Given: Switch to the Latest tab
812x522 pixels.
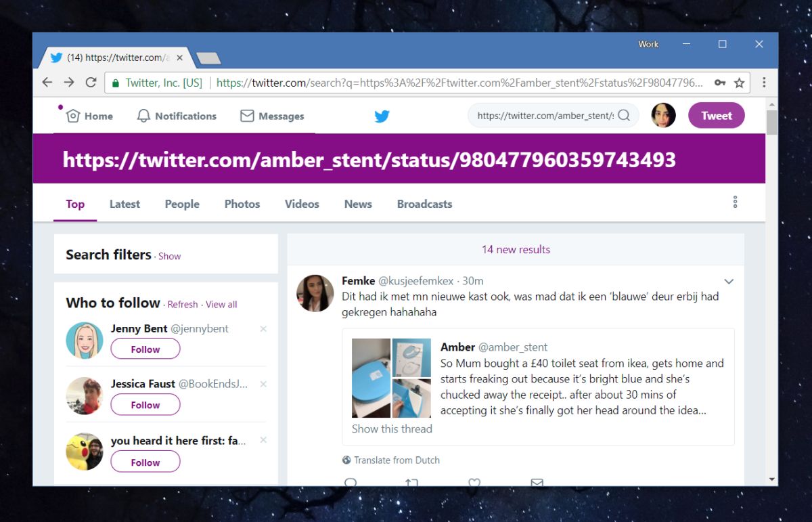Looking at the screenshot, I should [125, 204].
